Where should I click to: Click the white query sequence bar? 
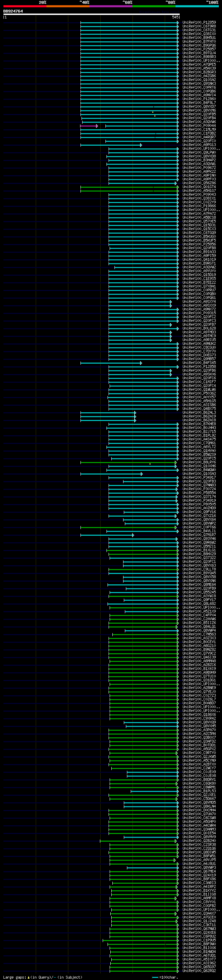point(92,15)
